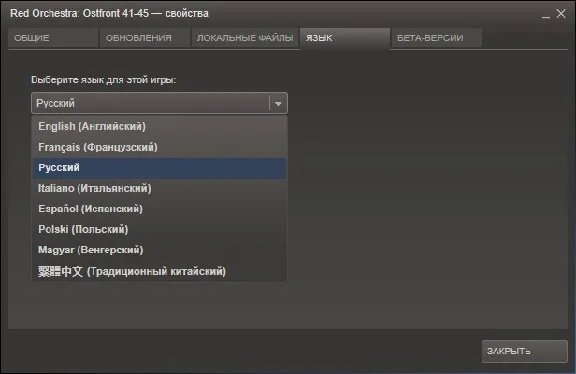Choose Français (Французский) language option
This screenshot has width=576, height=374.
tap(159, 147)
